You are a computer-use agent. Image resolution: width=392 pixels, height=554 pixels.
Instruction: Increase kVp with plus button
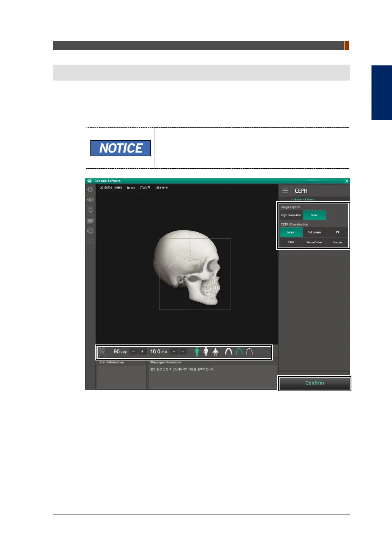(x=142, y=352)
